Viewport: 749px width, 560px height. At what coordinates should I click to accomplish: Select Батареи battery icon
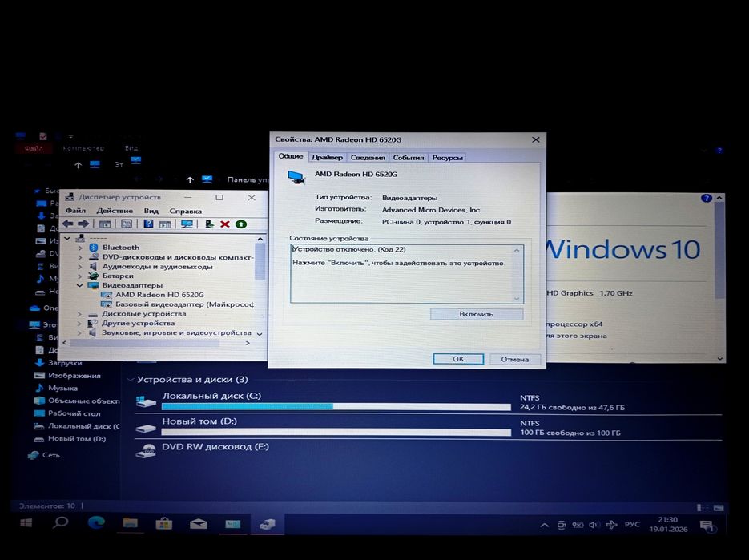pyautogui.click(x=94, y=276)
